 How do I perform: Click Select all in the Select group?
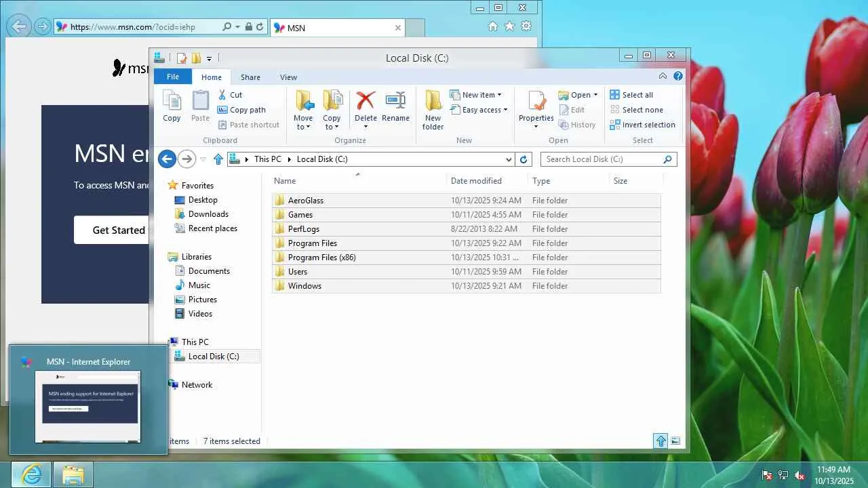(631, 95)
